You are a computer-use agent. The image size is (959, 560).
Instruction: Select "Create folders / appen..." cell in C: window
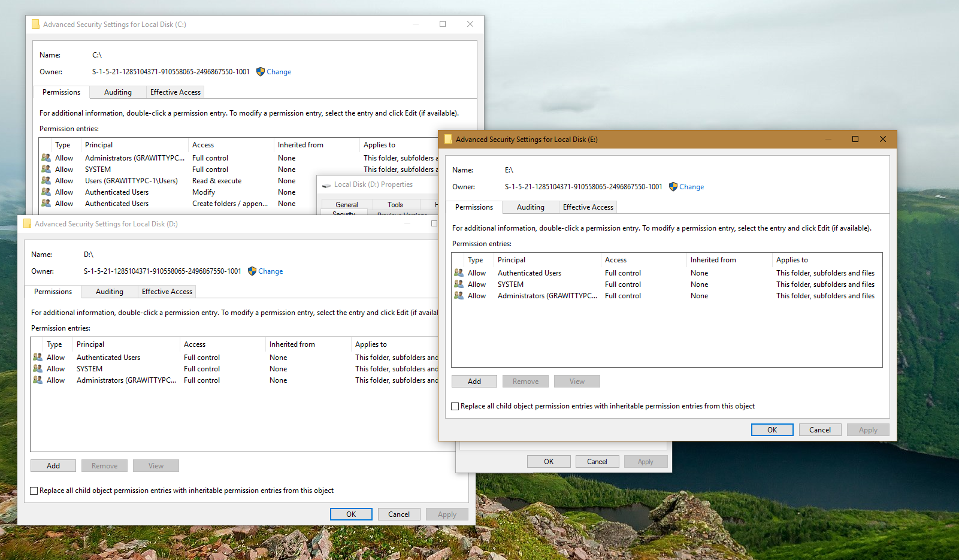[x=230, y=204]
